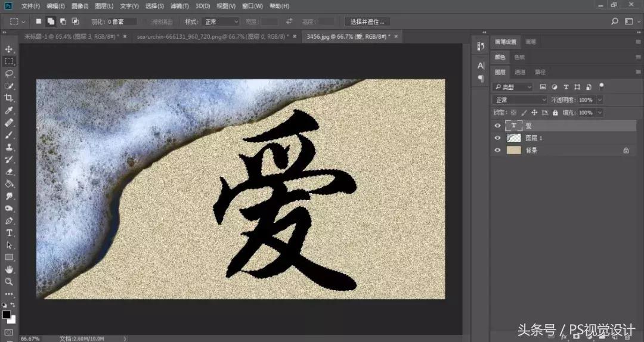The width and height of the screenshot is (644, 342).
Task: Toggle lock all padlock
Action: pos(555,113)
